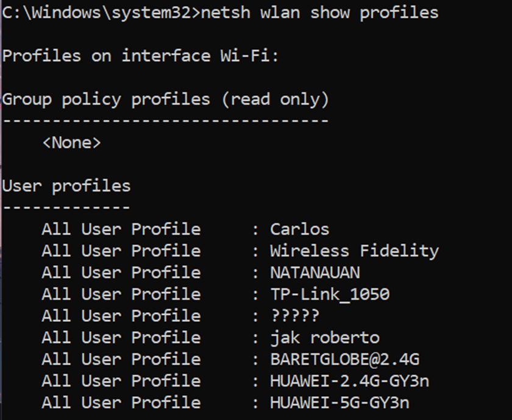512x420 pixels.
Task: Click the 'HUAWEI-2.4G-GY3n' profile name
Action: point(350,381)
